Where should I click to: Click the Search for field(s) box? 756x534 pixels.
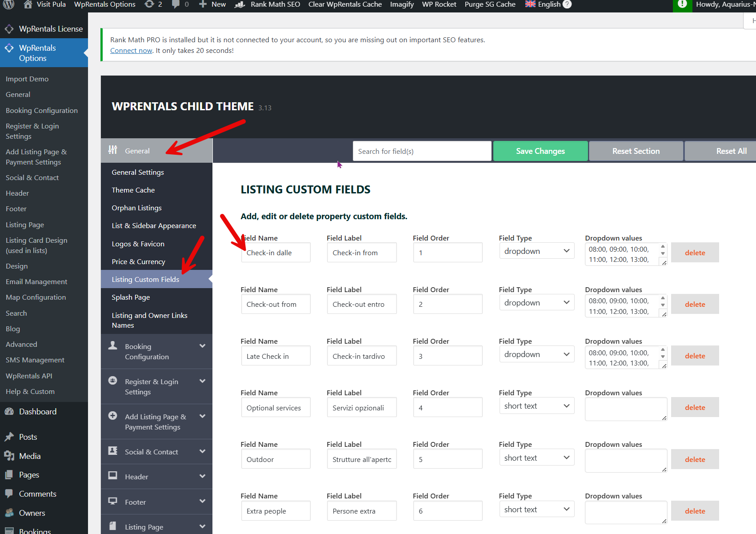coord(422,151)
